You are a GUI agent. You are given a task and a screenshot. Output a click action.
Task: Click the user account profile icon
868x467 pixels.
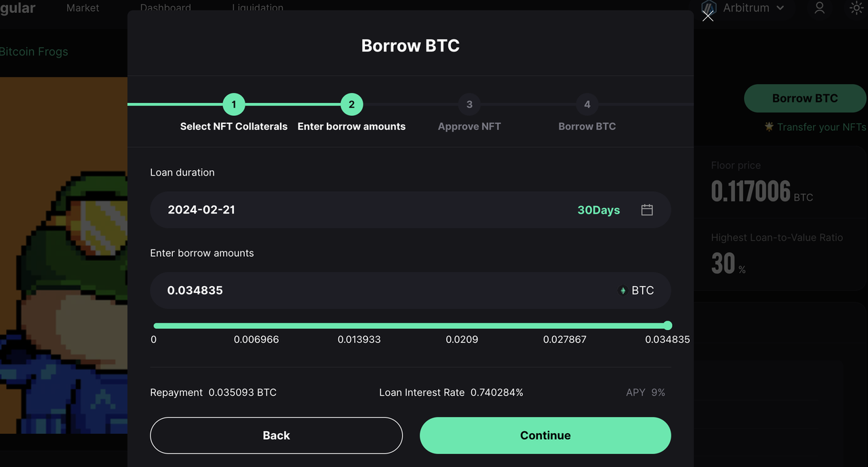tap(819, 8)
